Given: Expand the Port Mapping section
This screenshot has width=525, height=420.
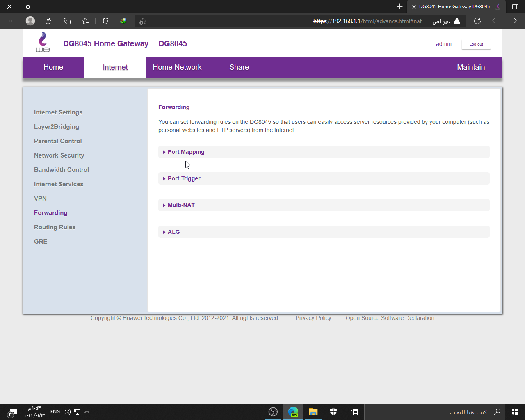Looking at the screenshot, I should point(186,152).
